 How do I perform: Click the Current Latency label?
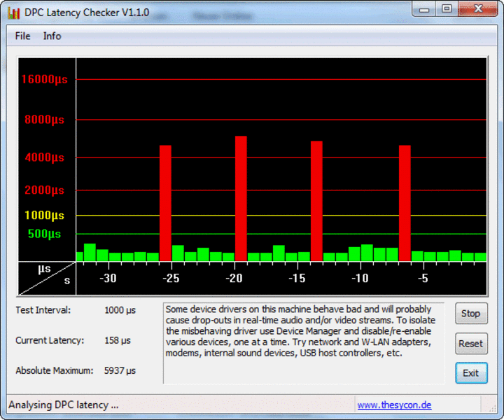pyautogui.click(x=50, y=340)
